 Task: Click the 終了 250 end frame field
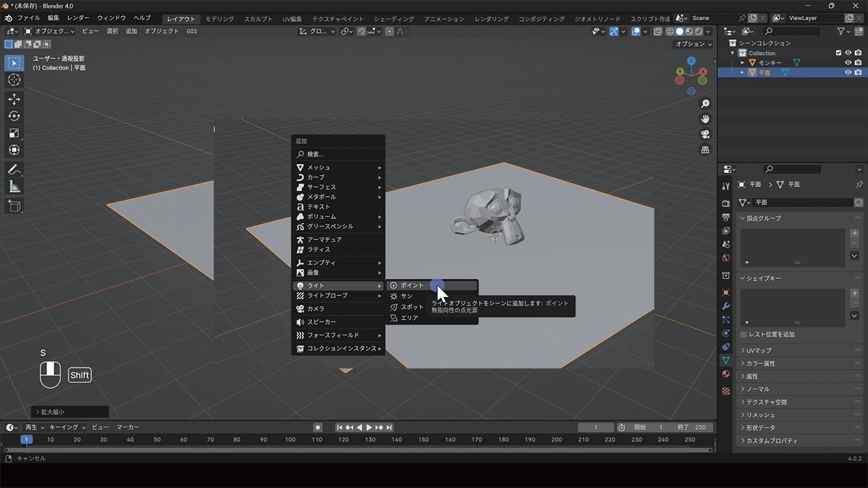[x=692, y=427]
